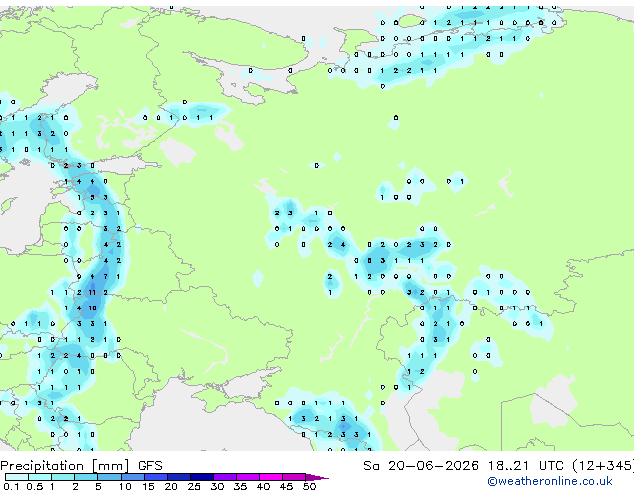Click the 40–45 mm magenta legend swatch
Image resolution: width=634 pixels, height=490 pixels.
point(271,477)
